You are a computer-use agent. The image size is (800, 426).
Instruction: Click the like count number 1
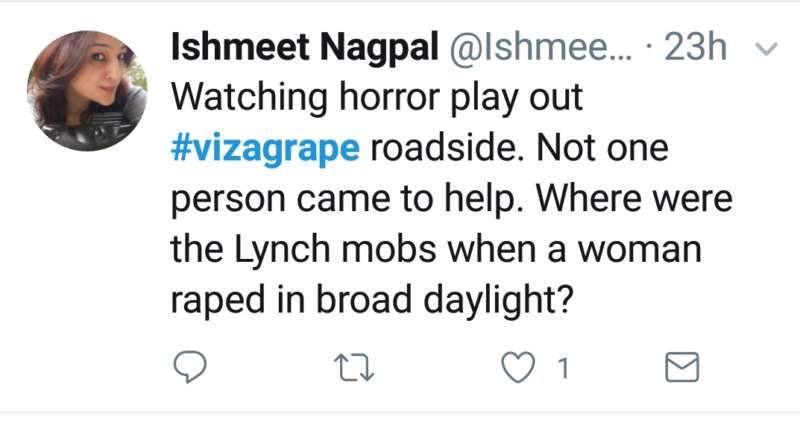pos(563,370)
